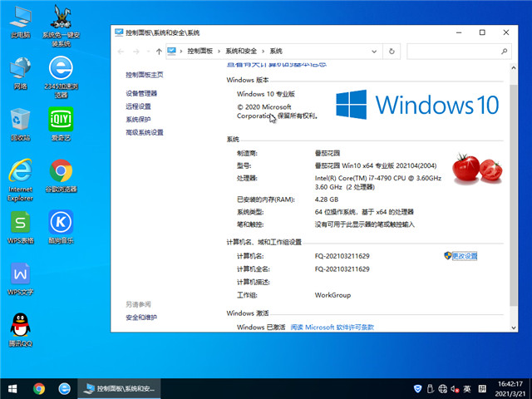Click the USB device tray icon
This screenshot has height=399, width=532.
click(x=431, y=388)
